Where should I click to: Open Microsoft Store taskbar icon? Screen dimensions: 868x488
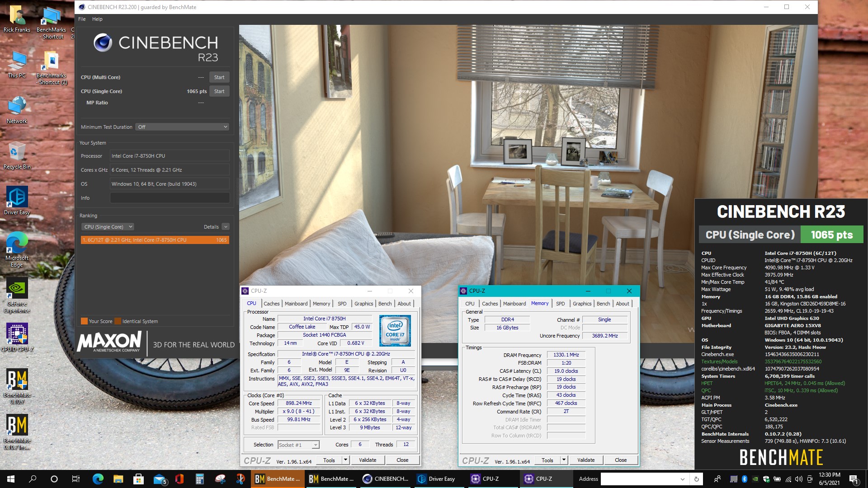click(x=139, y=479)
